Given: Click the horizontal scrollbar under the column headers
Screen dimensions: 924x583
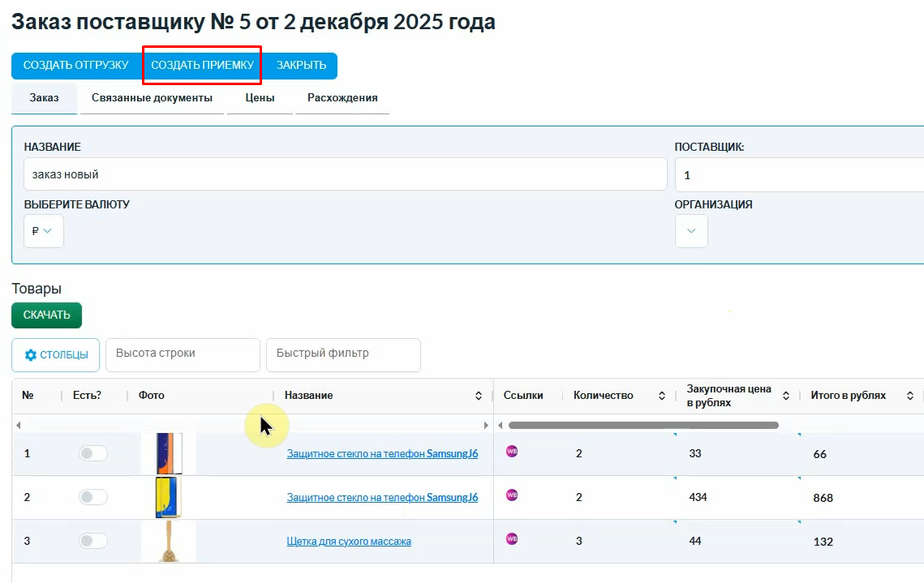Looking at the screenshot, I should point(643,425).
